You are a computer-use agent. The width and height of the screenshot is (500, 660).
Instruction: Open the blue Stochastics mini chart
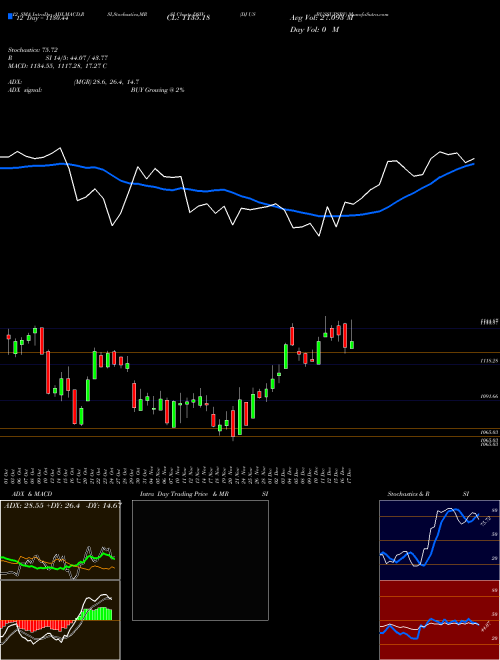coord(439,540)
